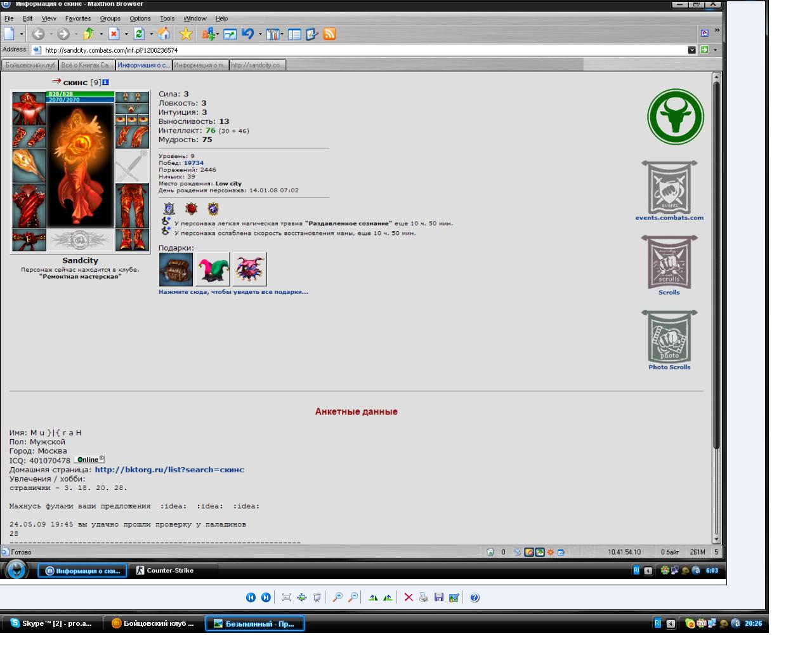Click the Информация о ски... taskbar button
The width and height of the screenshot is (812, 650).
(x=82, y=571)
